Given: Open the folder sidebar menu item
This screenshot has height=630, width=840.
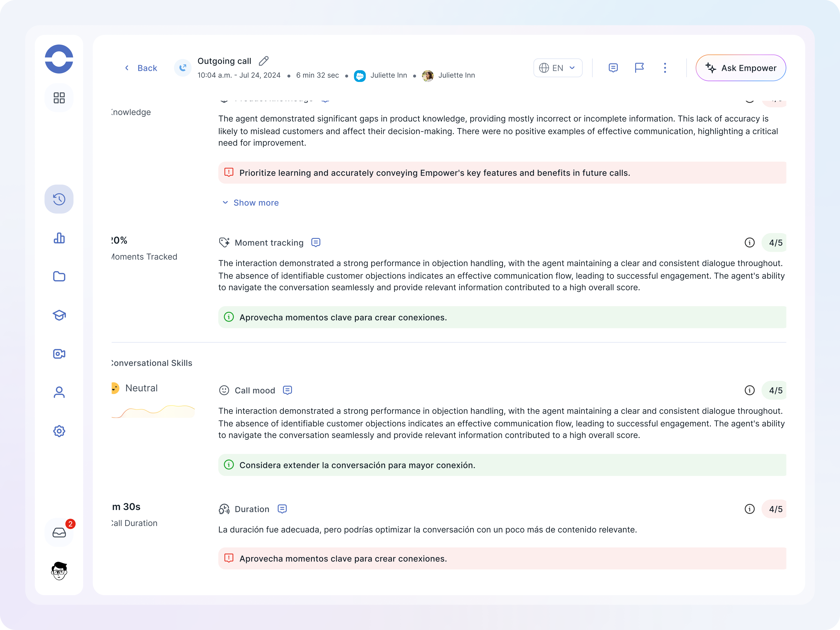Looking at the screenshot, I should [x=59, y=276].
